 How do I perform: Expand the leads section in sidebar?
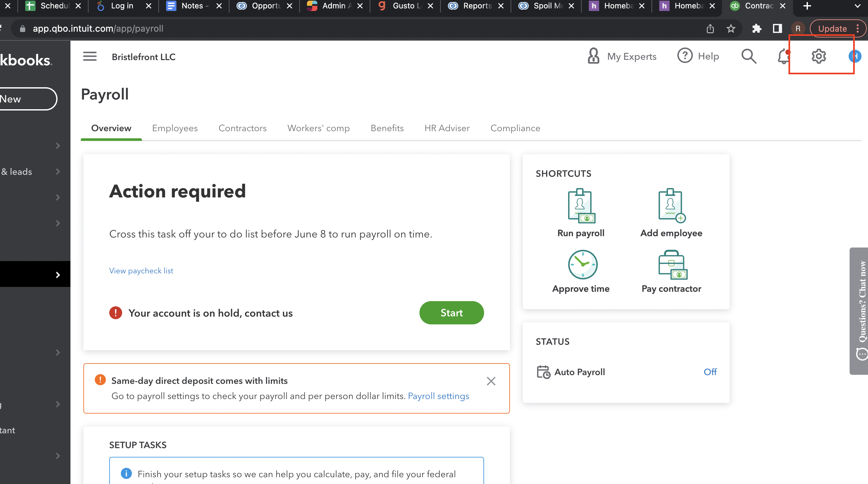point(57,172)
